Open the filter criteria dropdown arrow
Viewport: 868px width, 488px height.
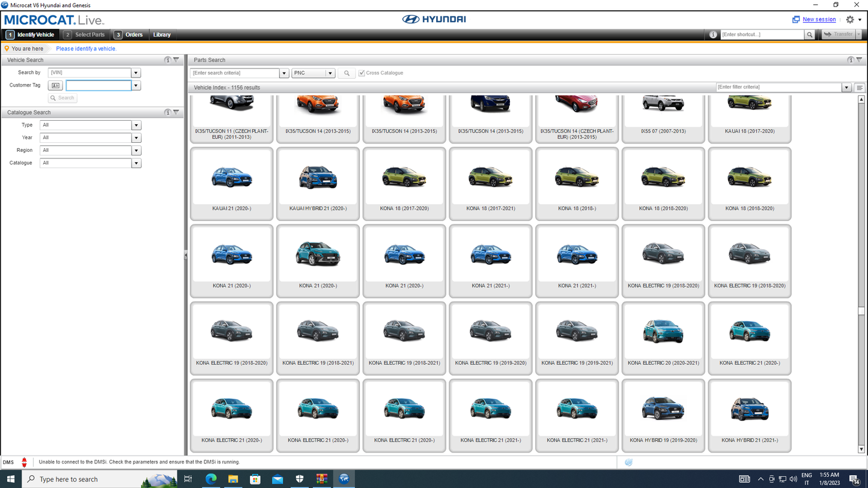click(846, 88)
